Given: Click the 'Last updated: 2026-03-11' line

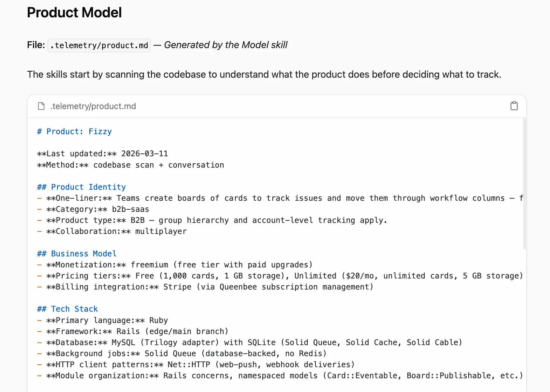Looking at the screenshot, I should [103, 154].
